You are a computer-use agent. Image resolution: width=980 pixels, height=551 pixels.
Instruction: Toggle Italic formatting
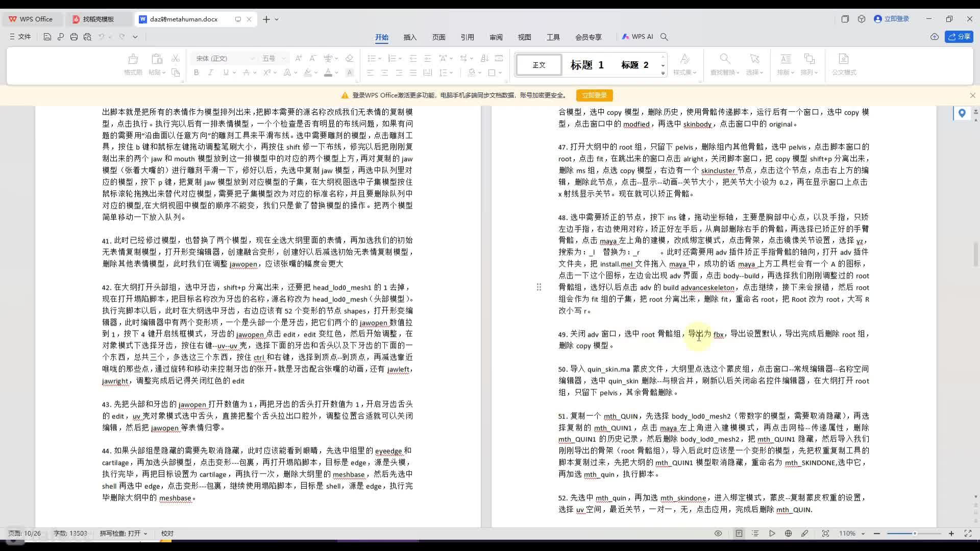210,72
